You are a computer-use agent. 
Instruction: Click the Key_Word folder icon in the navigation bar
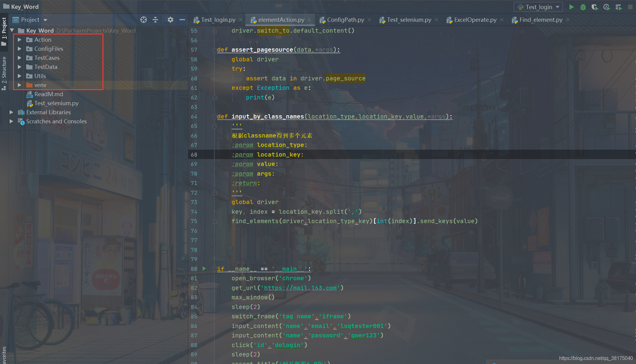click(x=6, y=6)
